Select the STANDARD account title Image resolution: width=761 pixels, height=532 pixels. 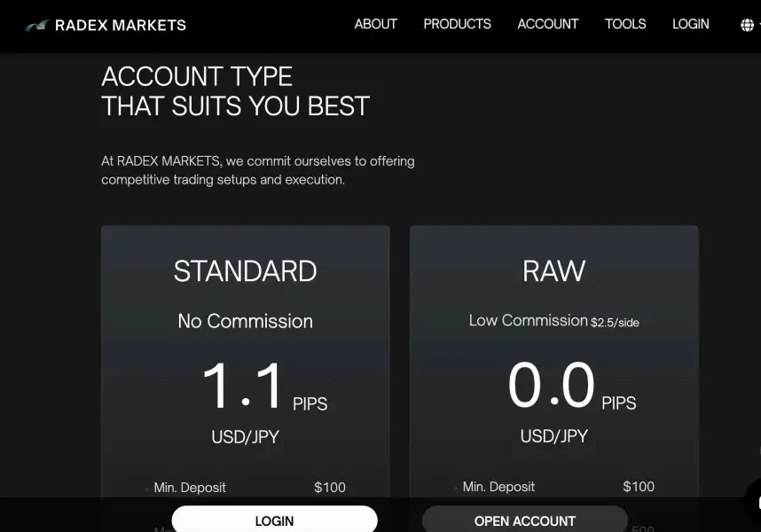coord(245,271)
